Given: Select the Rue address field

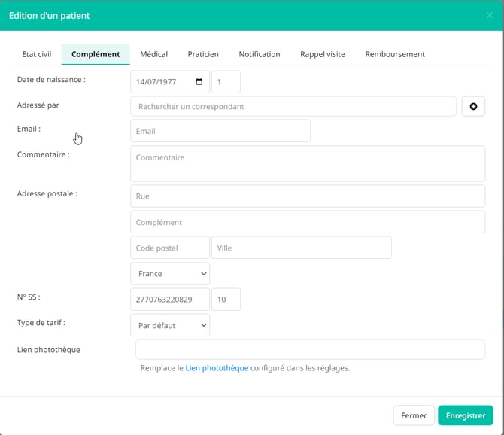Looking at the screenshot, I should pos(308,196).
